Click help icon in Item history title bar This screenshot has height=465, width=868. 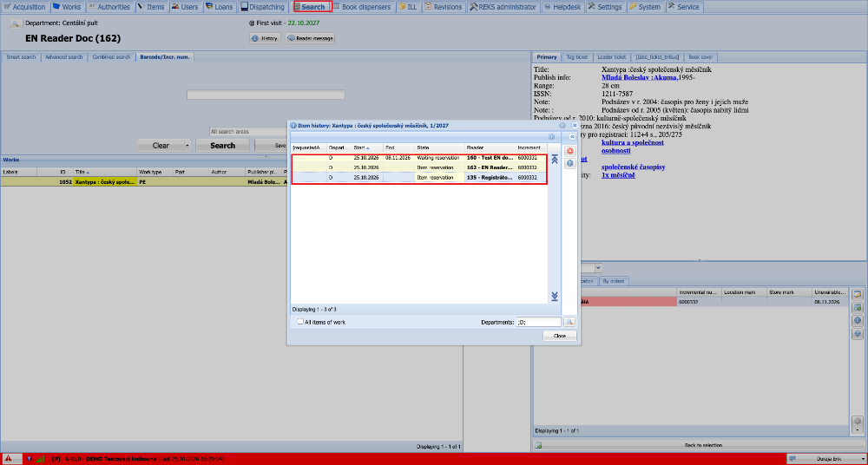(x=563, y=126)
